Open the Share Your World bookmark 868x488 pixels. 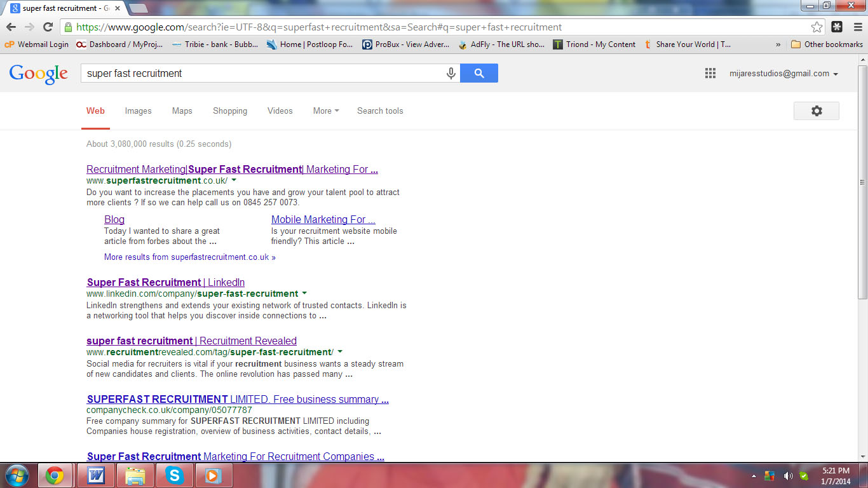[687, 44]
